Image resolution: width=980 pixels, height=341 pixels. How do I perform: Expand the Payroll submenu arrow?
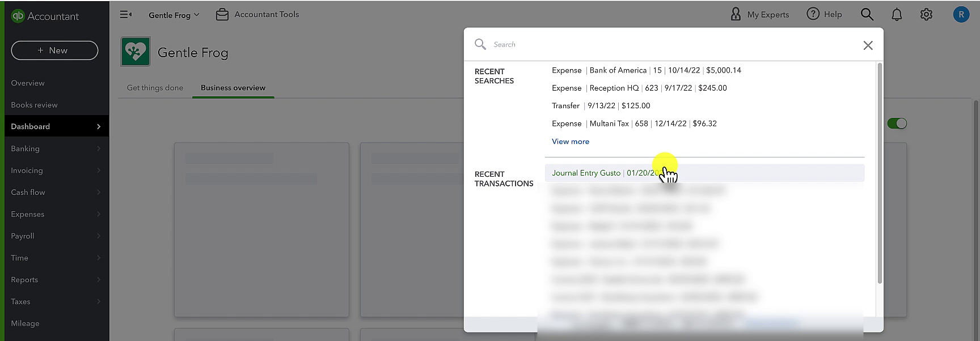click(99, 236)
